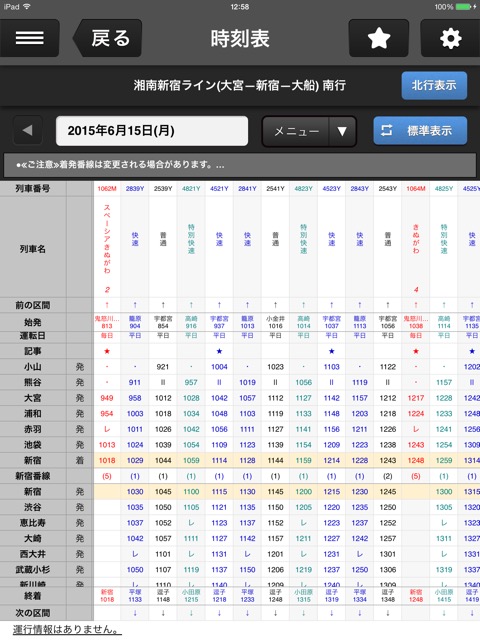480x640 pixels.
Task: Select the 小山 station row label
Action: pyautogui.click(x=33, y=367)
